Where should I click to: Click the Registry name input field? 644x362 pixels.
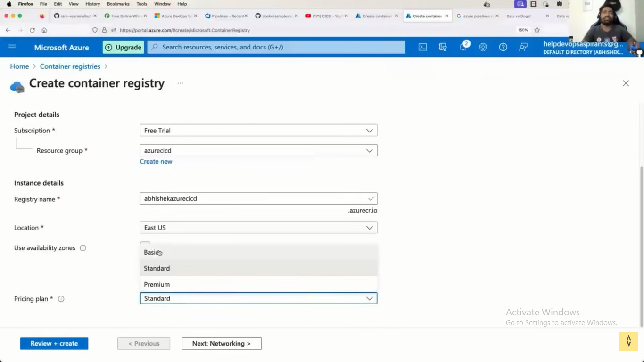[x=255, y=199]
